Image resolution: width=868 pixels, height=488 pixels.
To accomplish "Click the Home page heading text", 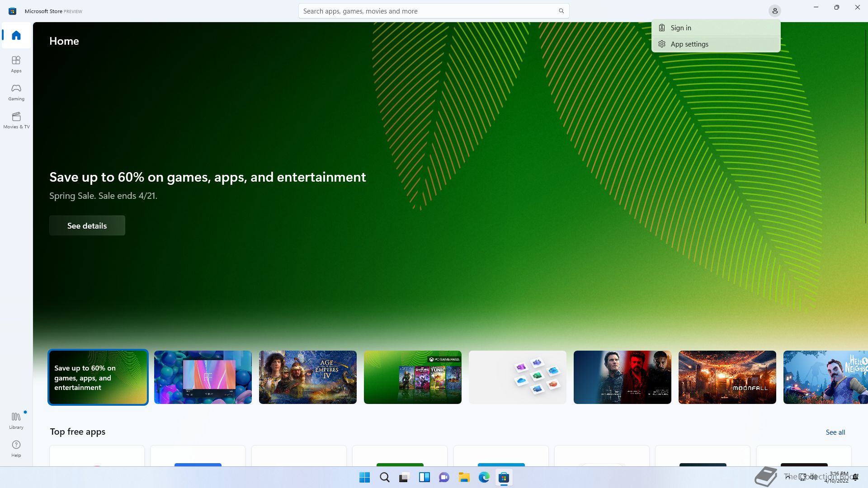I will click(64, 41).
